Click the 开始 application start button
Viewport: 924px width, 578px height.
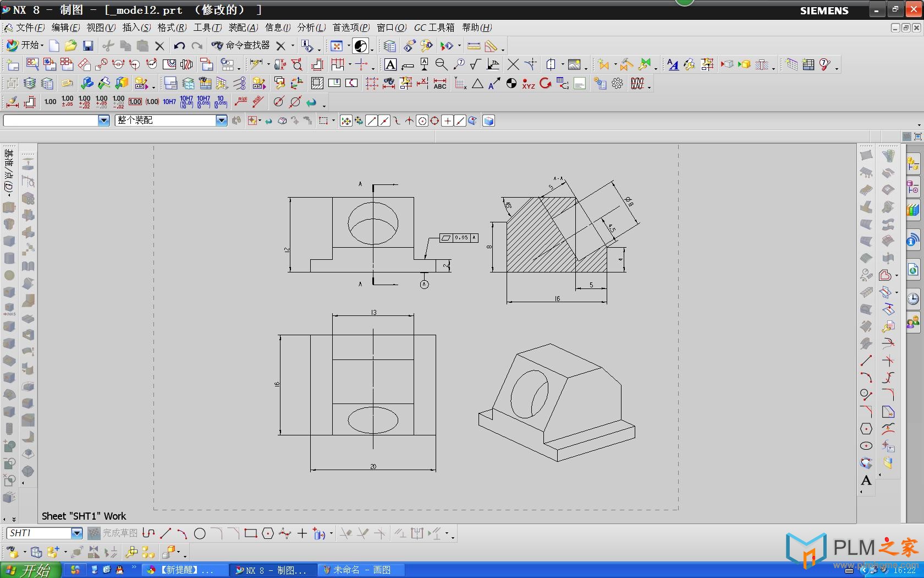pyautogui.click(x=24, y=46)
